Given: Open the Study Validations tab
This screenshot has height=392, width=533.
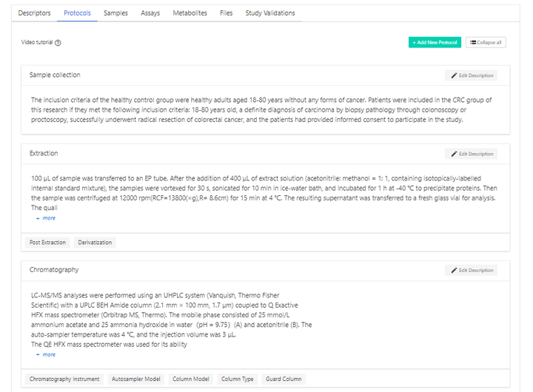Looking at the screenshot, I should click(x=270, y=13).
